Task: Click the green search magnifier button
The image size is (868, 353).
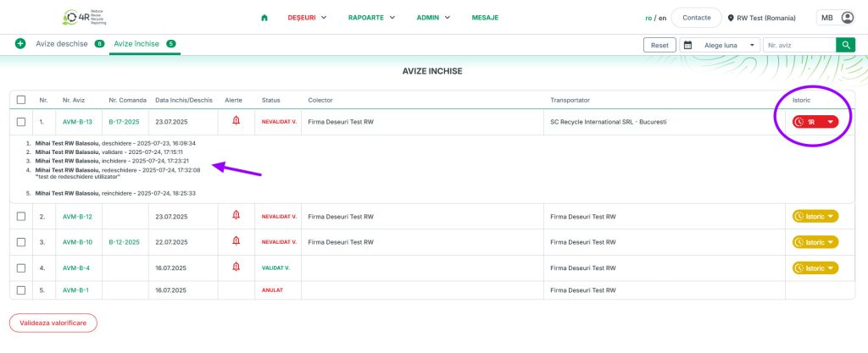Action: (x=845, y=45)
